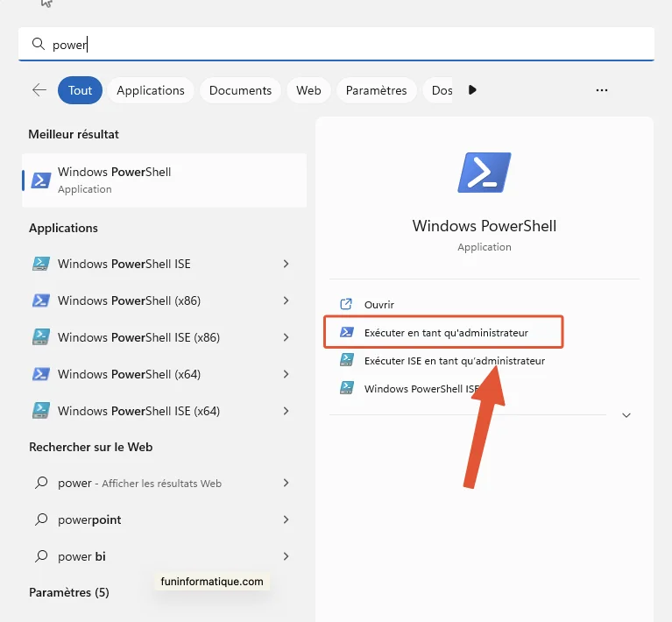
Task: Click search icon next to 'power' web result
Action: point(41,483)
